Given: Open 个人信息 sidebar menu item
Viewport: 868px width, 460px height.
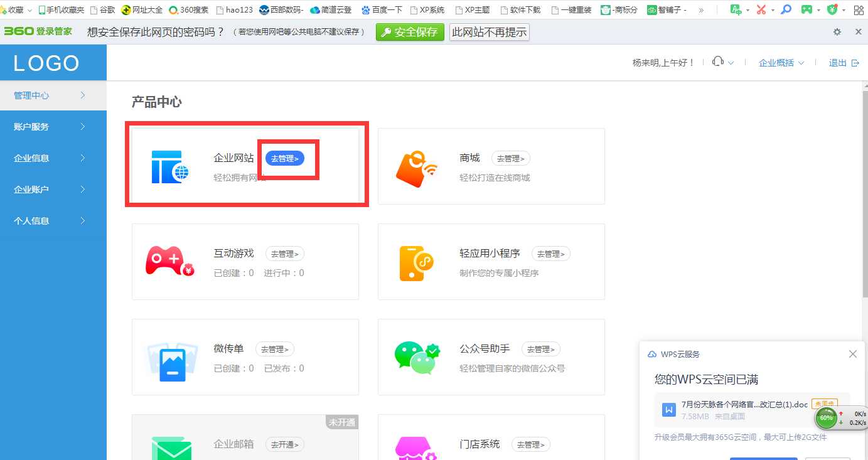Looking at the screenshot, I should 53,221.
